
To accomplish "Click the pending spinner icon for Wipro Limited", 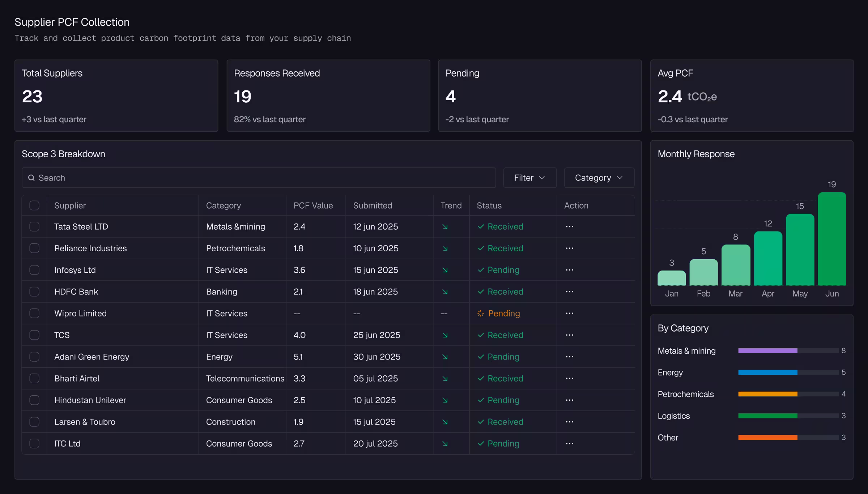I will click(x=481, y=313).
